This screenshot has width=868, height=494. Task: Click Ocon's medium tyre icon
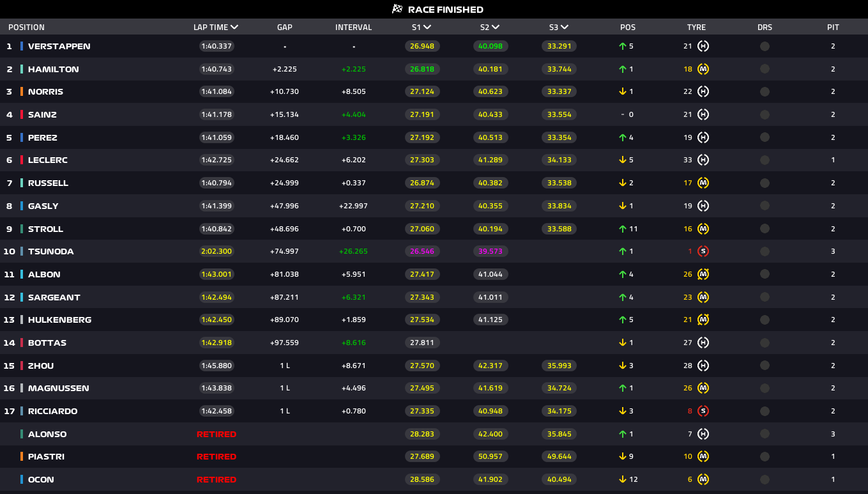tap(703, 479)
